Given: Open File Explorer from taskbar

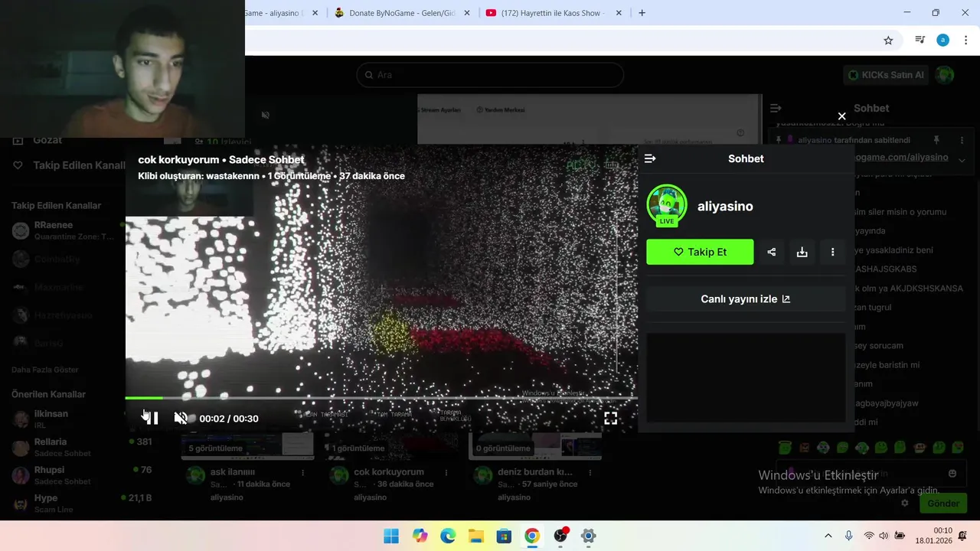Looking at the screenshot, I should 476,536.
